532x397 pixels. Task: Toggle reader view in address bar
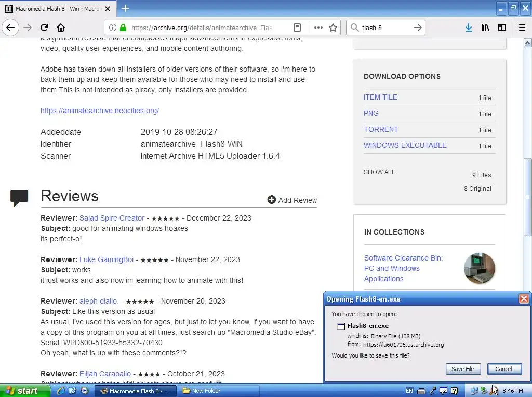297,28
